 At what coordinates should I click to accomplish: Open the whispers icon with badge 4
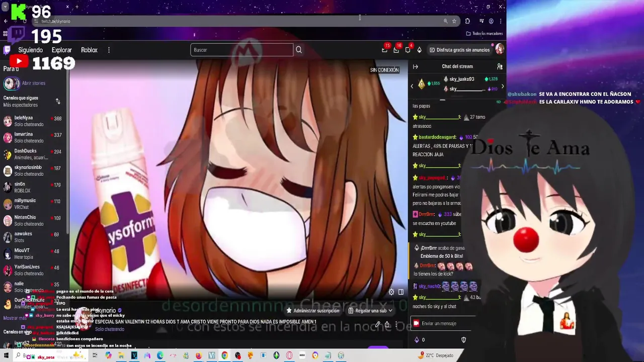[x=408, y=49]
